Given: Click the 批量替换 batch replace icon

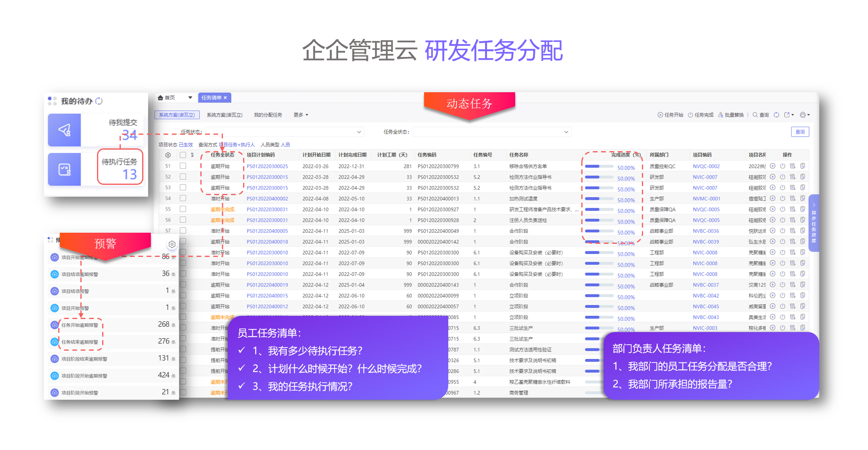Looking at the screenshot, I should 721,115.
